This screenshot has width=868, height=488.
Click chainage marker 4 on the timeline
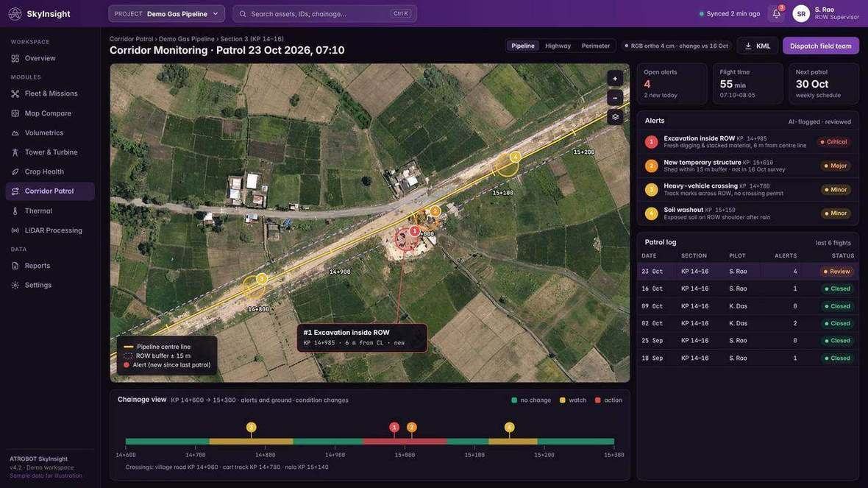pos(509,427)
